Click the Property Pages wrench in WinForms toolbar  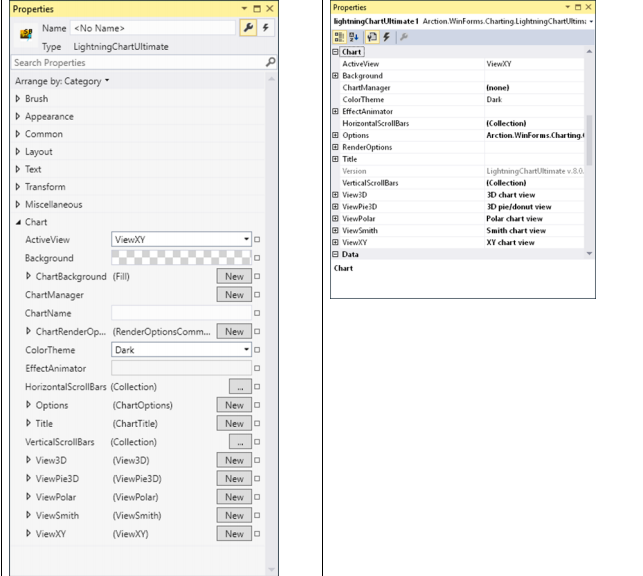[x=404, y=37]
